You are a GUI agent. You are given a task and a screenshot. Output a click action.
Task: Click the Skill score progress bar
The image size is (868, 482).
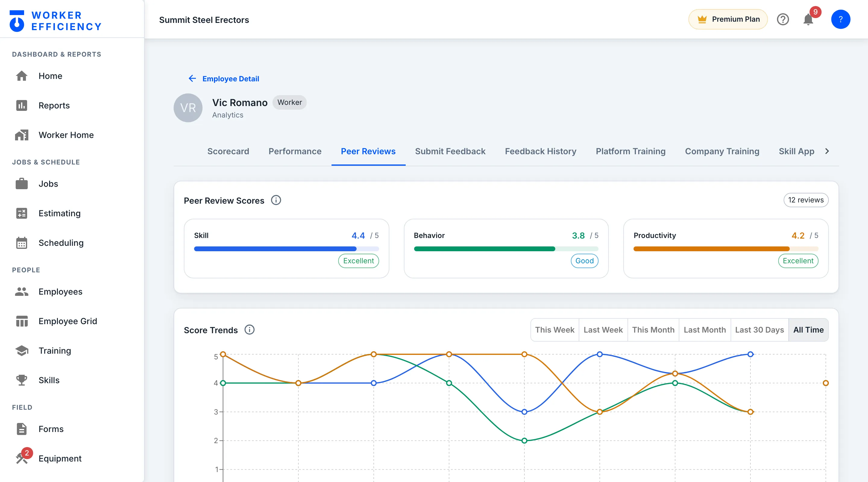pyautogui.click(x=286, y=249)
